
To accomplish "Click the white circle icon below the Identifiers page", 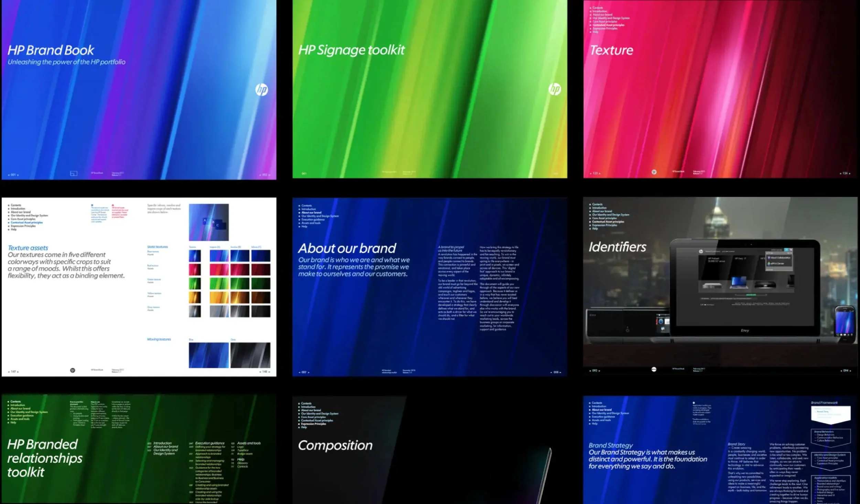I will 654,369.
